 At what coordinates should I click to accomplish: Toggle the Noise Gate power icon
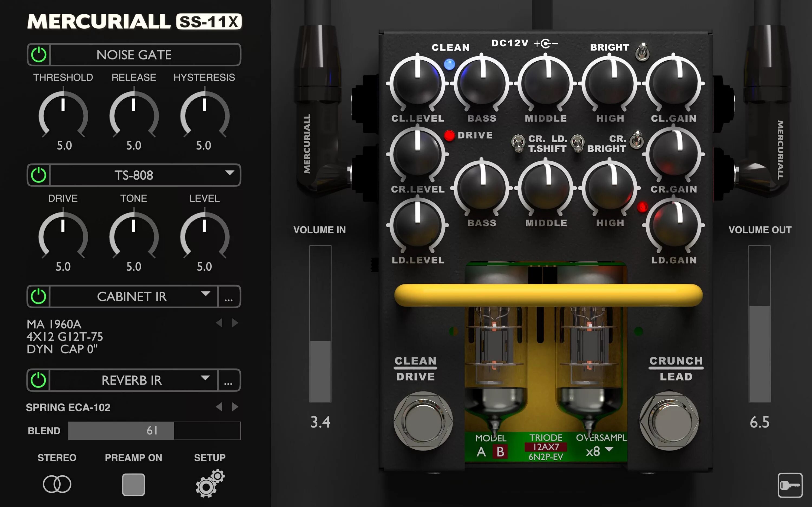point(39,55)
